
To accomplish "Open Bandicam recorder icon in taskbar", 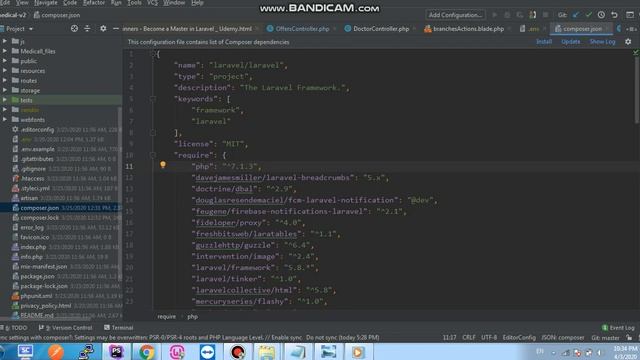I will pyautogui.click(x=238, y=352).
